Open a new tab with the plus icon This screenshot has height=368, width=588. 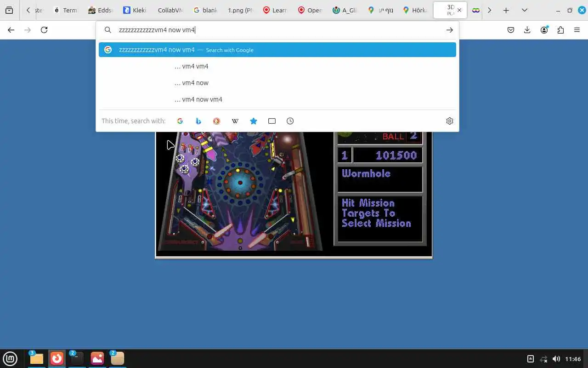506,10
